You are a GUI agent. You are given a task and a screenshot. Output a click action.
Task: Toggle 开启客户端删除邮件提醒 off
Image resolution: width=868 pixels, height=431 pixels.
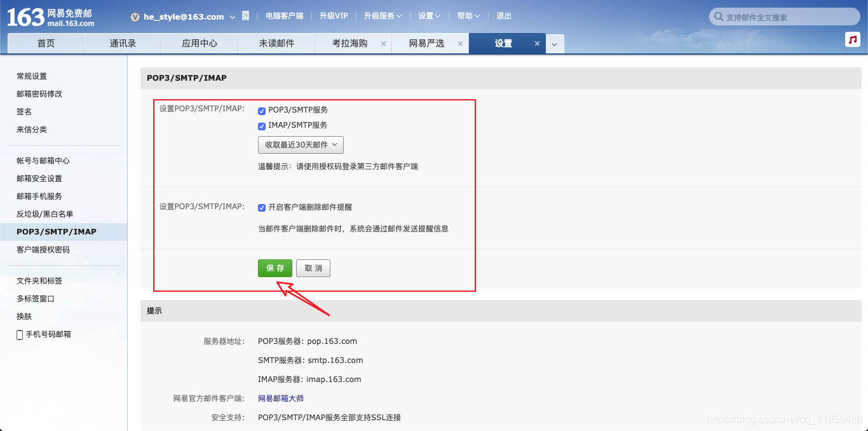coord(262,207)
